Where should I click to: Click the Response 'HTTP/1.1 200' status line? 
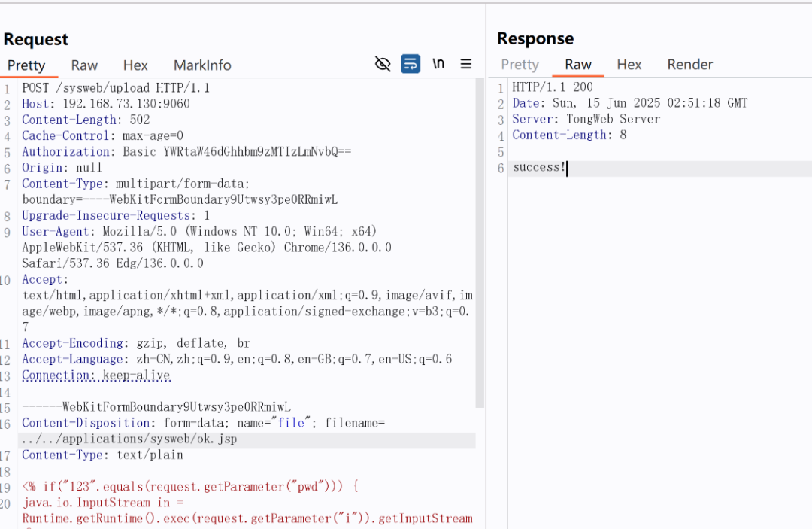tap(553, 87)
